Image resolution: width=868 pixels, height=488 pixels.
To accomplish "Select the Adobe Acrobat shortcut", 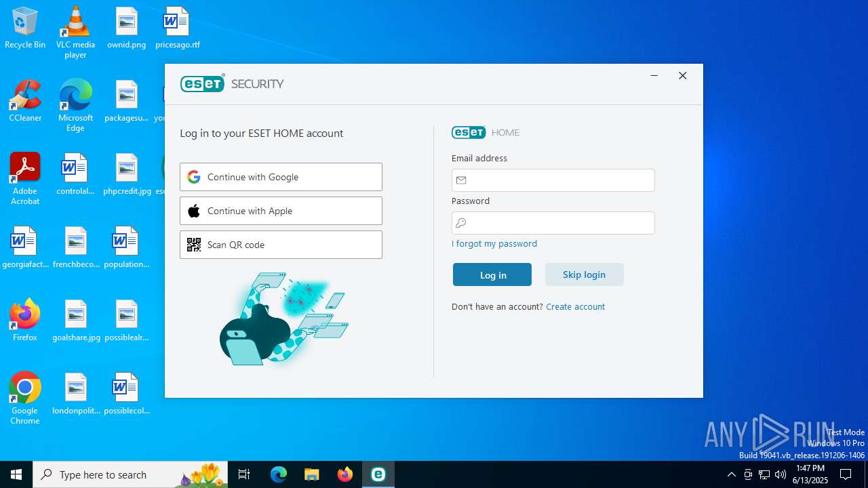I will click(25, 179).
